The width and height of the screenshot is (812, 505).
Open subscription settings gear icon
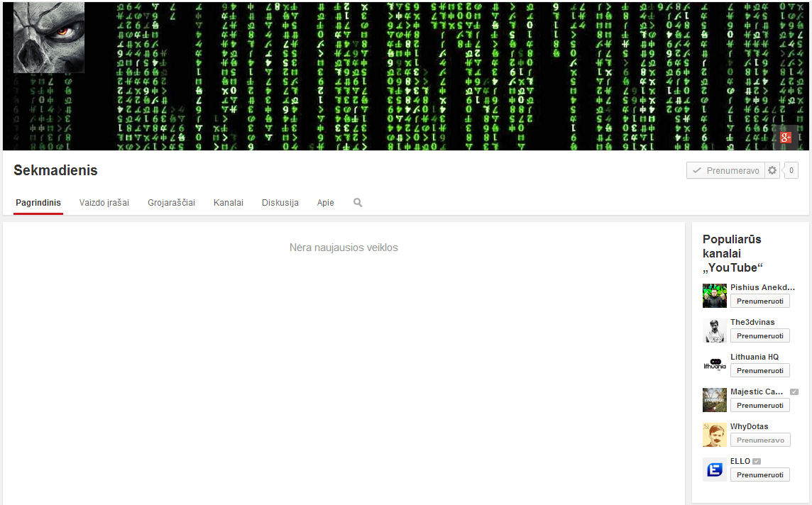click(x=772, y=170)
